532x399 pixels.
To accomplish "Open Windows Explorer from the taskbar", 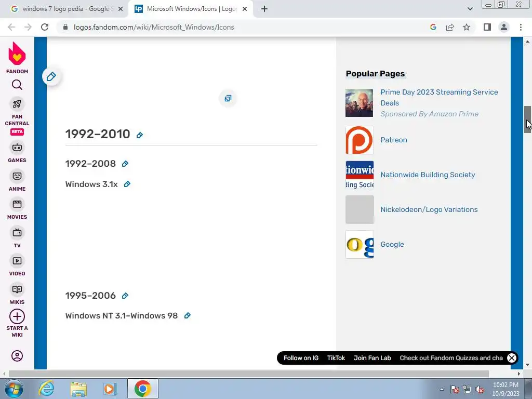I will tap(79, 389).
